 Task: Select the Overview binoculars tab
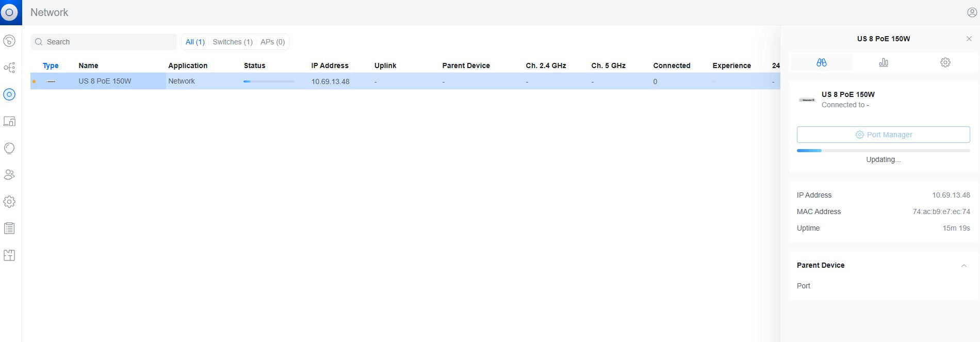(x=822, y=62)
